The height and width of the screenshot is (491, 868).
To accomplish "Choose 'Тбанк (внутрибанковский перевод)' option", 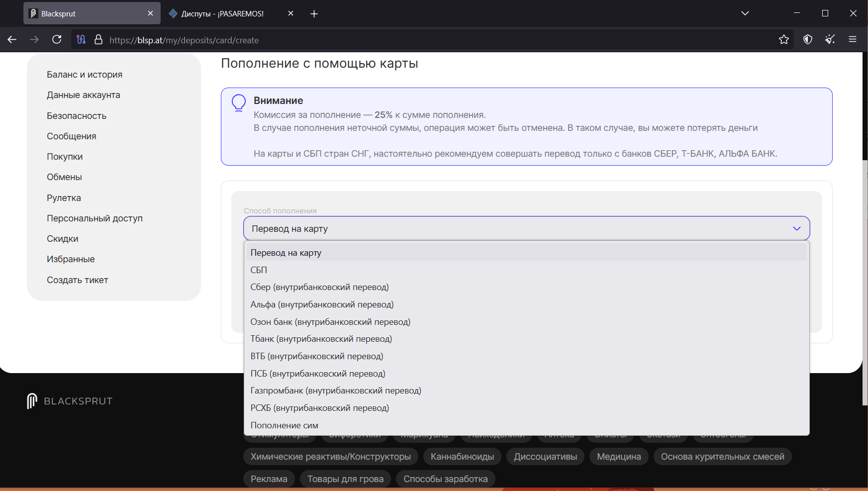I will [321, 339].
